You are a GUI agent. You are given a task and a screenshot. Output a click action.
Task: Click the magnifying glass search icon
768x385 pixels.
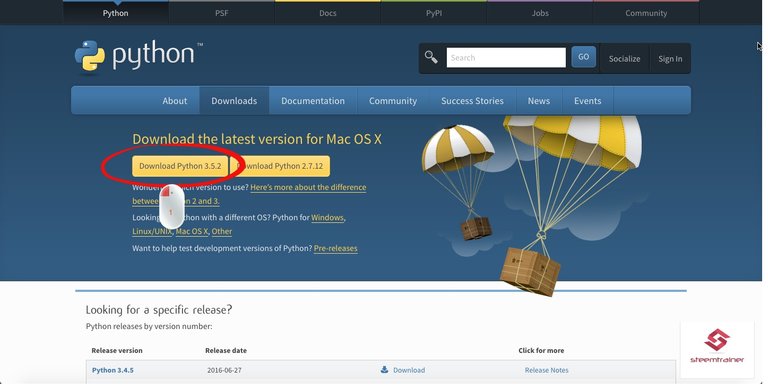pyautogui.click(x=431, y=57)
